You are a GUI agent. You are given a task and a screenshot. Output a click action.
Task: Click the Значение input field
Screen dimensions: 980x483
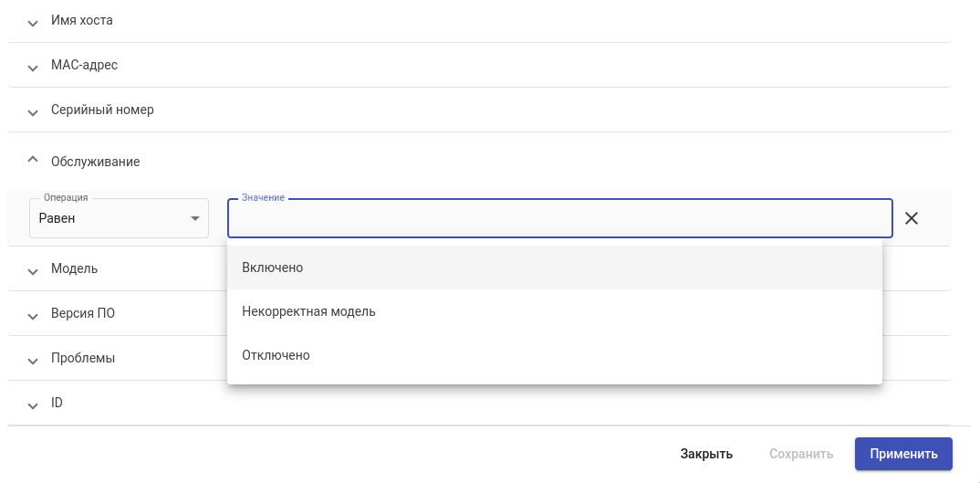click(559, 219)
